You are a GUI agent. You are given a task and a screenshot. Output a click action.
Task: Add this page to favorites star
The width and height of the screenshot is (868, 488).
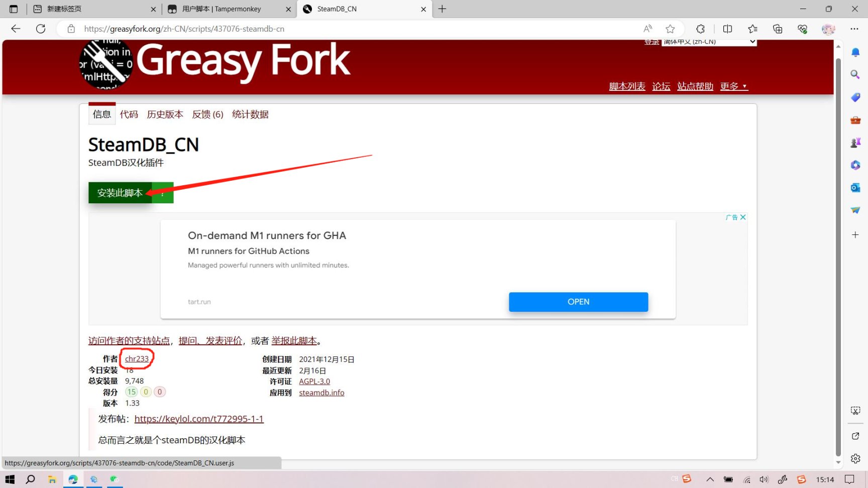pyautogui.click(x=670, y=29)
